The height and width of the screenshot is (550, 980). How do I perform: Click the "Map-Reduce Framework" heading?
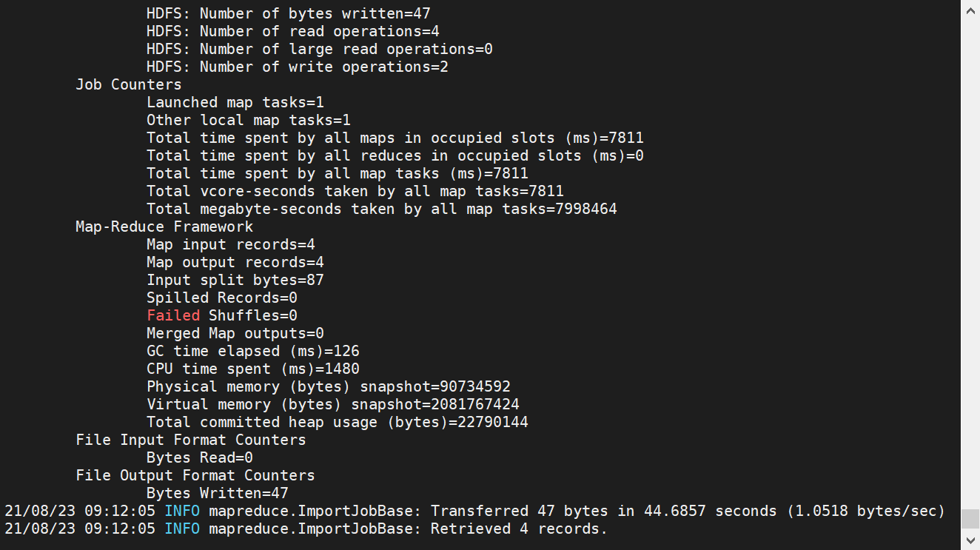(x=164, y=227)
